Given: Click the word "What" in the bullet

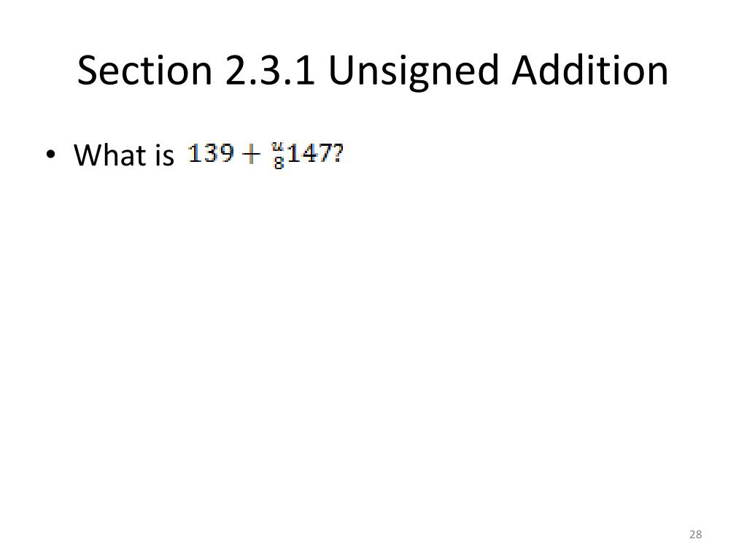Looking at the screenshot, I should pos(109,155).
